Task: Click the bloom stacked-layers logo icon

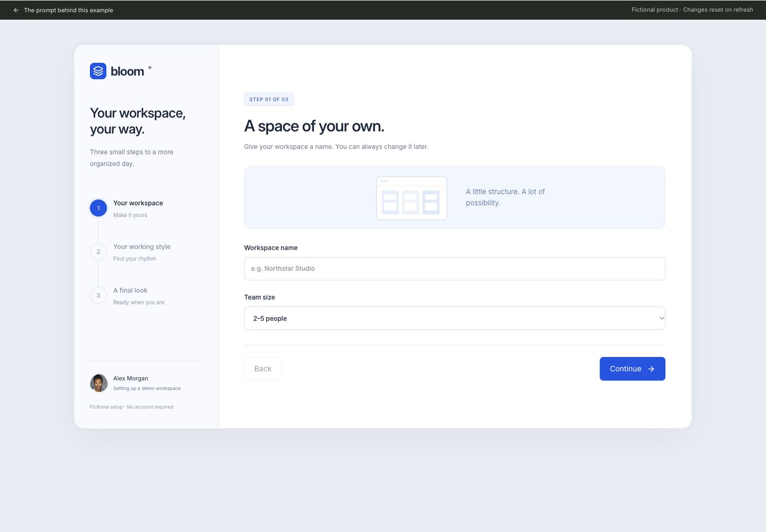Action: 98,71
